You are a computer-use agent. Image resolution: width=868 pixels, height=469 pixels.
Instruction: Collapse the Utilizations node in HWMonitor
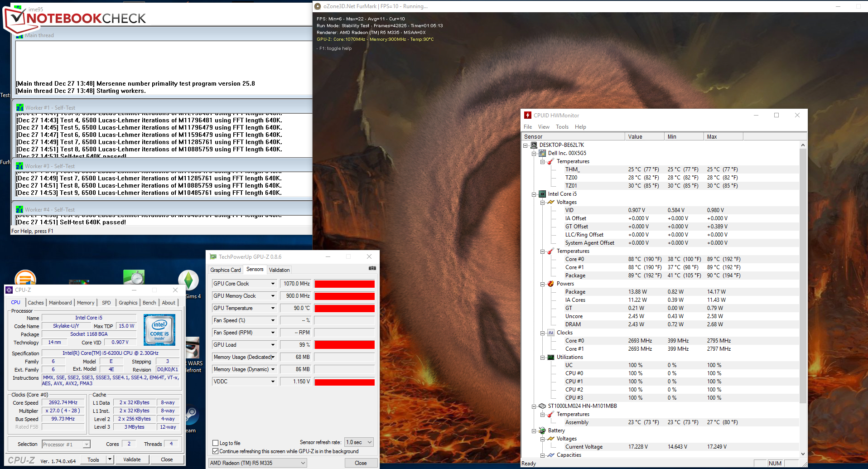(543, 357)
